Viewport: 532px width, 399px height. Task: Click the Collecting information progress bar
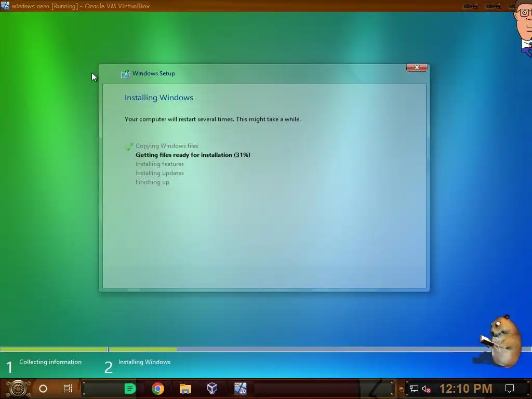point(54,349)
